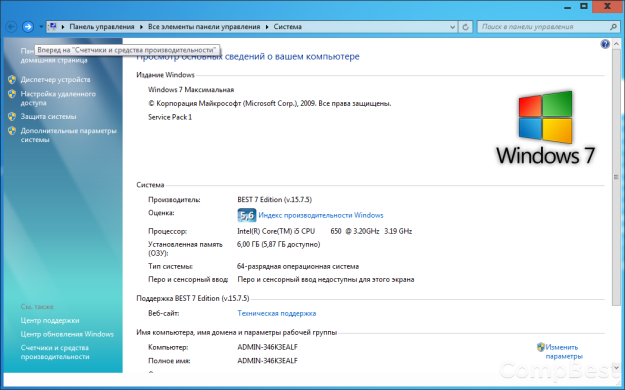The height and width of the screenshot is (390, 625).
Task: Click the vertical scrollbar up arrow
Action: (x=616, y=43)
